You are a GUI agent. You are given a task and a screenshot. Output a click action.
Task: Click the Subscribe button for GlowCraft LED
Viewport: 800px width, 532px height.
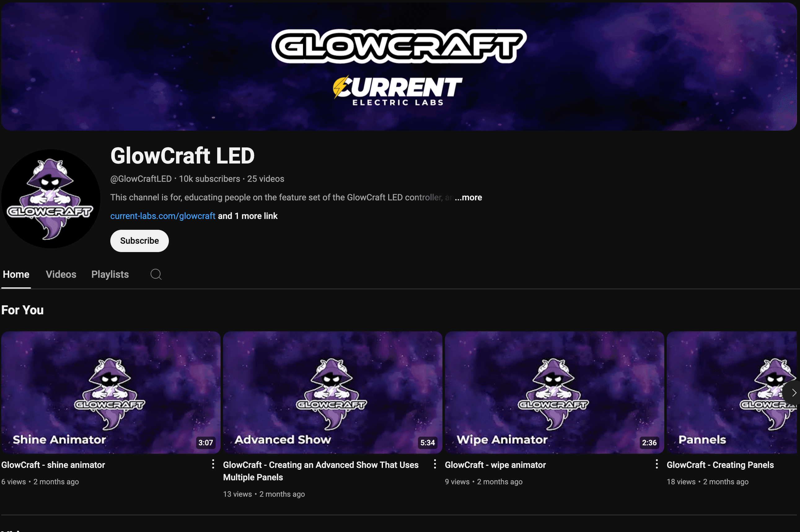pos(139,241)
